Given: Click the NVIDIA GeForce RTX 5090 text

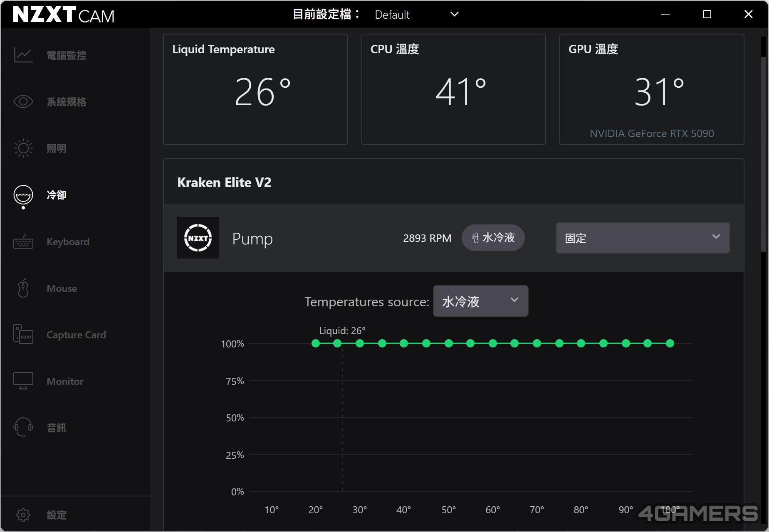Looking at the screenshot, I should coord(652,133).
